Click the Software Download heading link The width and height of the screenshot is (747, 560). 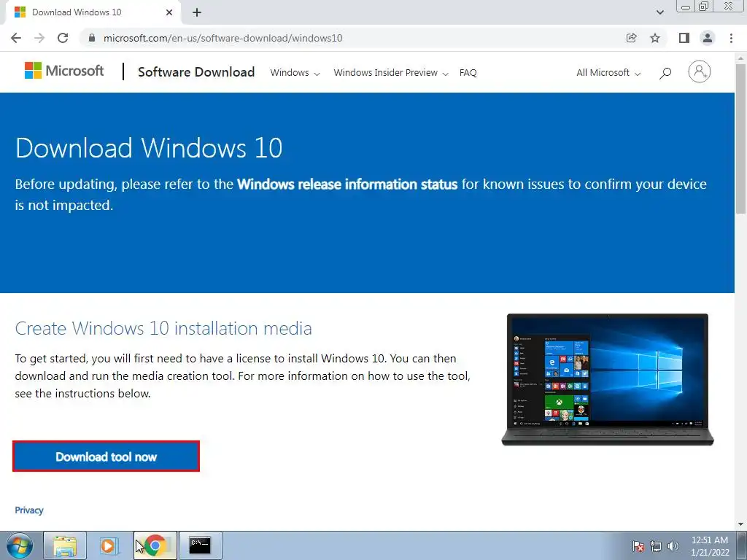point(196,72)
